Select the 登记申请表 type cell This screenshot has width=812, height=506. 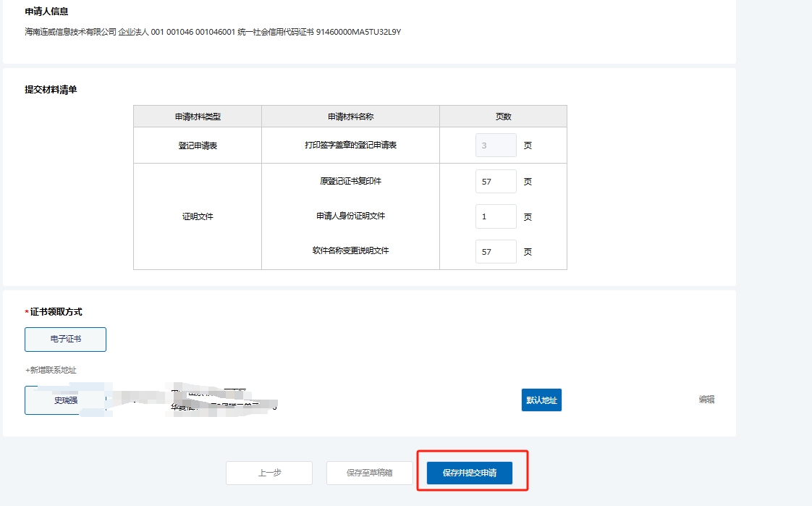click(198, 146)
